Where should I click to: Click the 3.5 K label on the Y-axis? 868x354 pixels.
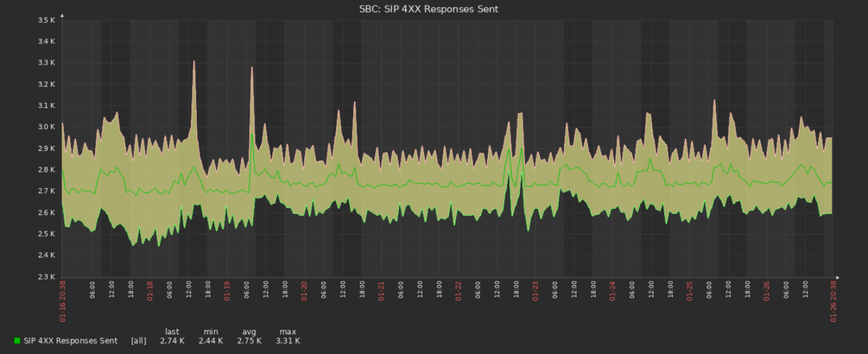[x=46, y=20]
